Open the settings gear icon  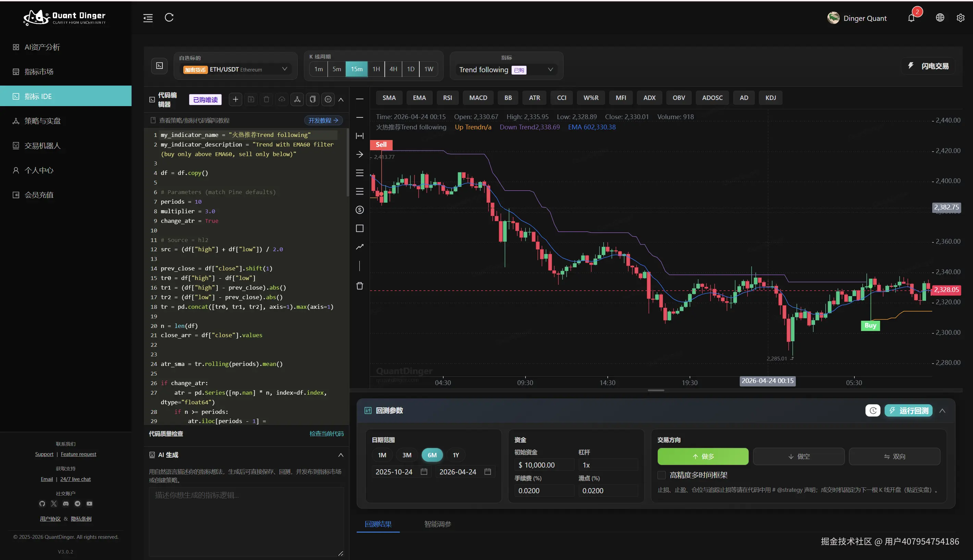[960, 18]
